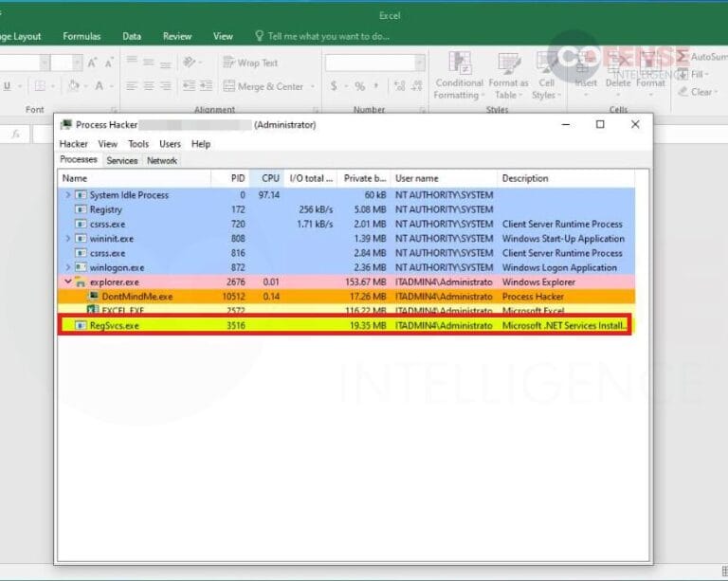Switch to the Services tab
Image resolution: width=728 pixels, height=581 pixels.
[122, 161]
